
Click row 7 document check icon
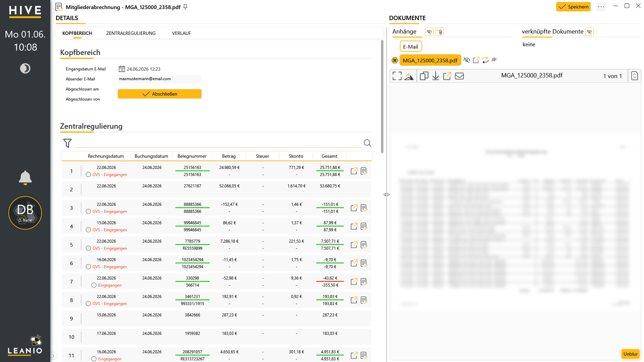[364, 282]
